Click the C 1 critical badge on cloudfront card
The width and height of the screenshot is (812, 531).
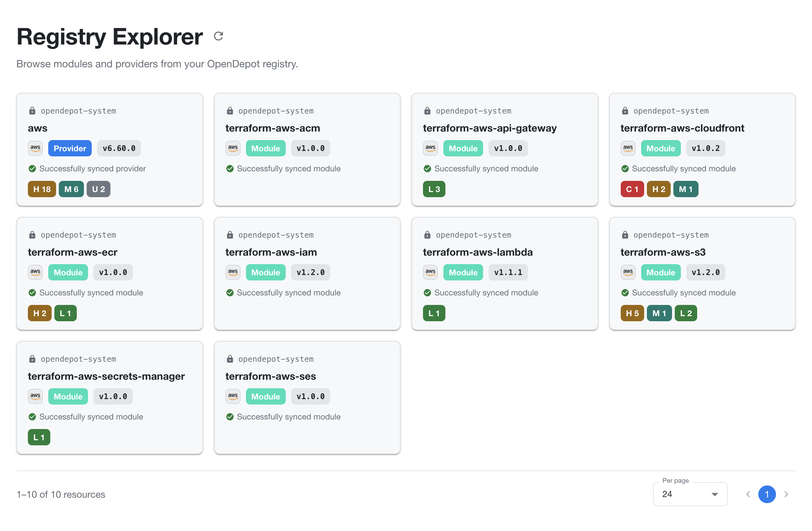coord(632,189)
